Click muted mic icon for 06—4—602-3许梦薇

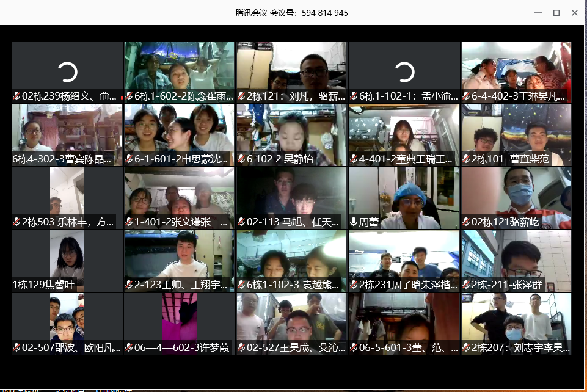pos(129,348)
